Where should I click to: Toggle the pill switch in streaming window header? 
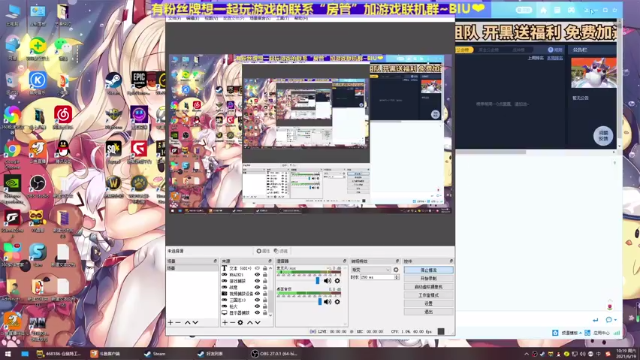click(524, 10)
